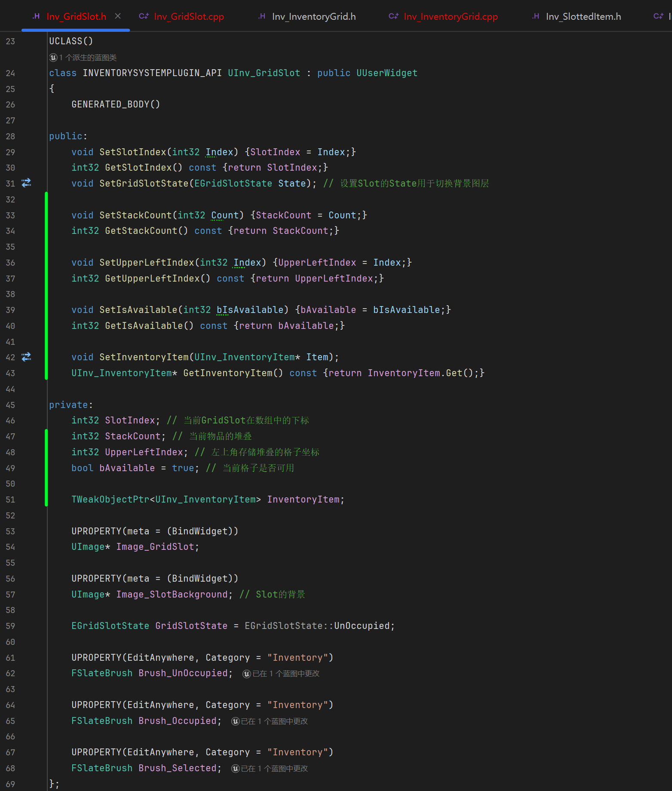This screenshot has width=672, height=791.
Task: Go to definition gutter icon on line 31
Action: (26, 183)
